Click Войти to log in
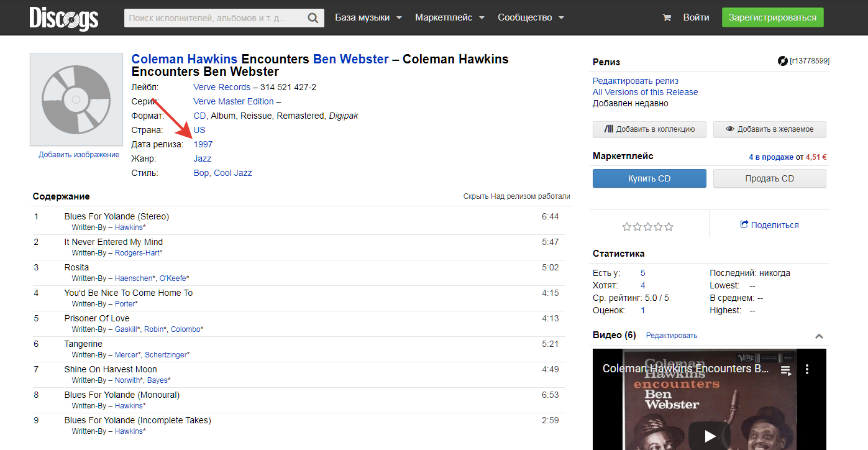Screen dimensions: 868x450 pos(696,17)
